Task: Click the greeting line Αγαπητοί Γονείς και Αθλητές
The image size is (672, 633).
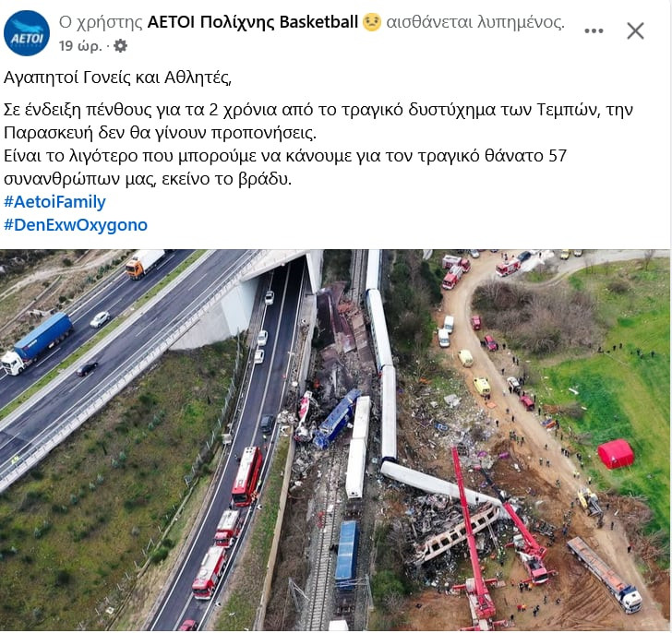Action: click(117, 78)
